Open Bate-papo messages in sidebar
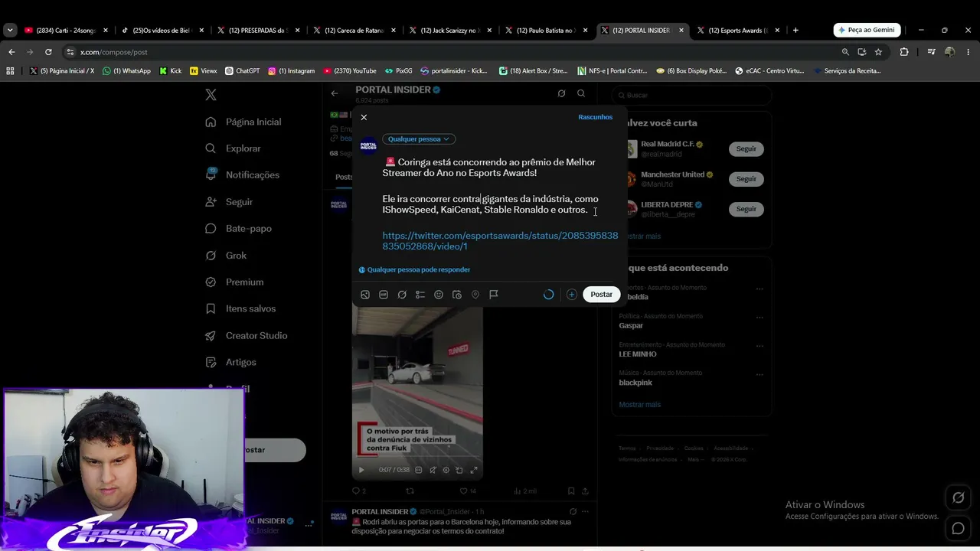 239,229
